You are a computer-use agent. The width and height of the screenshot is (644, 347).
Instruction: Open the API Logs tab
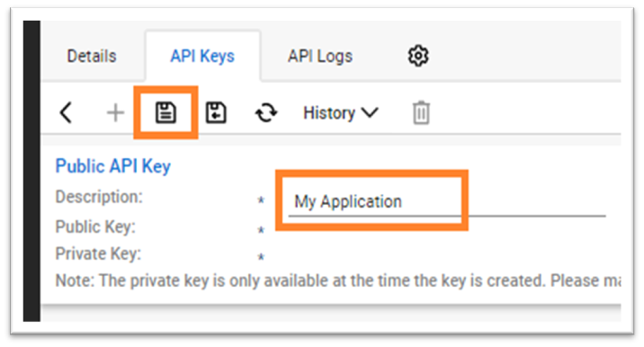point(320,57)
